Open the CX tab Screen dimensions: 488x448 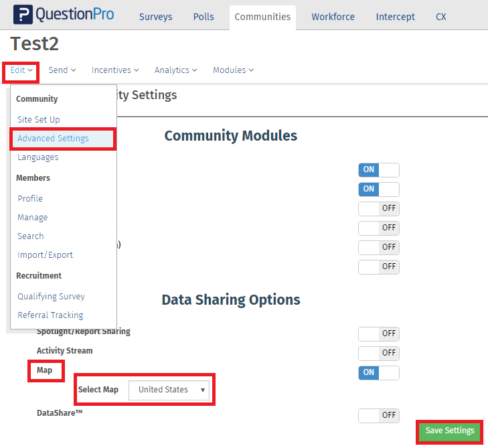tap(440, 17)
